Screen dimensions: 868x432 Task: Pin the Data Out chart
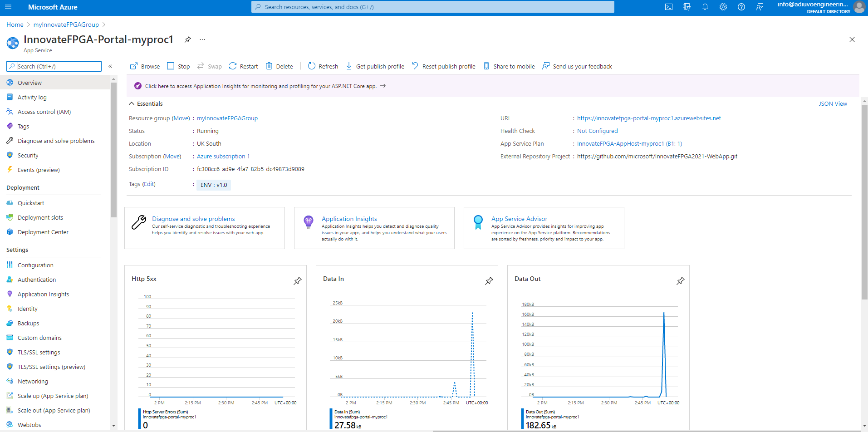coord(680,281)
